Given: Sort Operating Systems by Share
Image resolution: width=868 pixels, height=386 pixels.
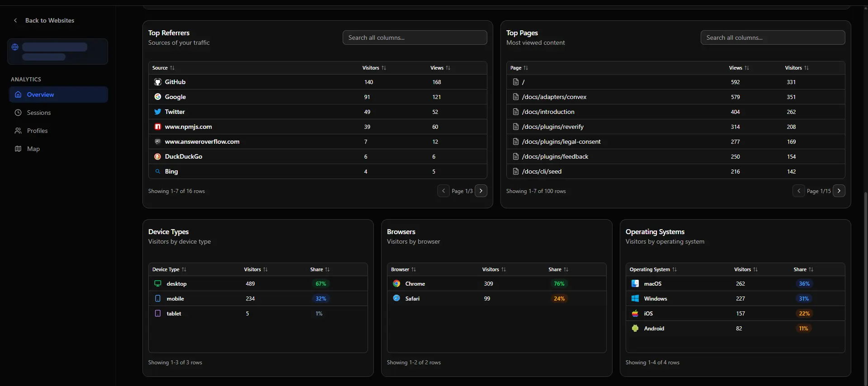Looking at the screenshot, I should [x=803, y=269].
